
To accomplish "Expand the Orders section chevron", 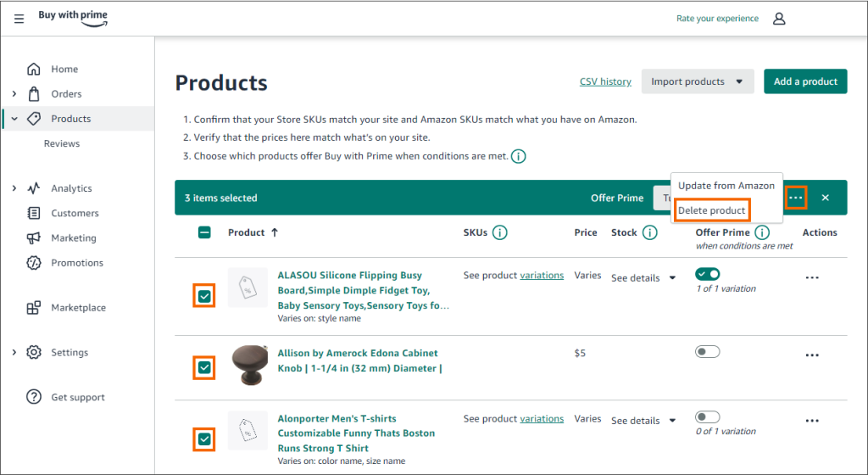I will coord(14,94).
